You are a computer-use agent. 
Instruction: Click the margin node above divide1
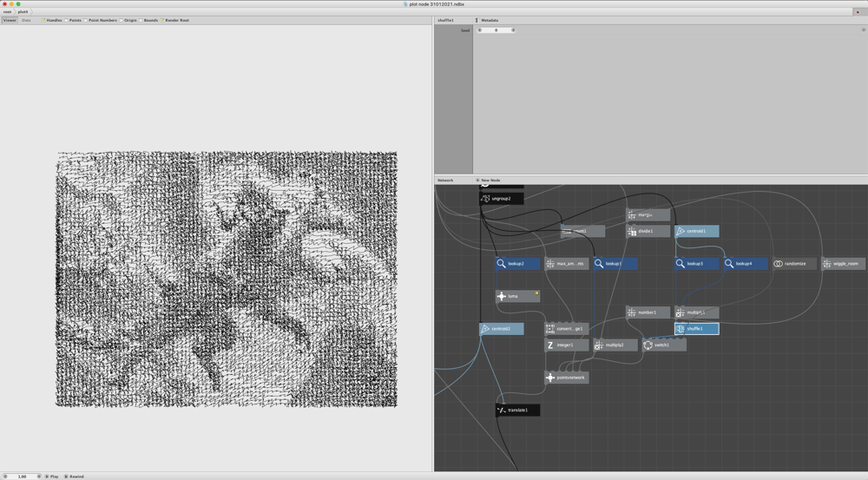648,214
